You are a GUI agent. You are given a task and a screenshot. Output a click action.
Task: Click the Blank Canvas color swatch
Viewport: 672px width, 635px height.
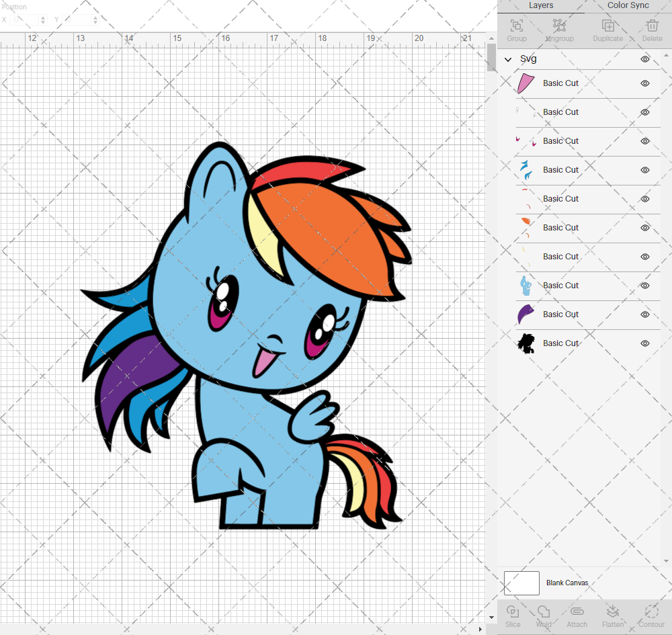tap(521, 583)
